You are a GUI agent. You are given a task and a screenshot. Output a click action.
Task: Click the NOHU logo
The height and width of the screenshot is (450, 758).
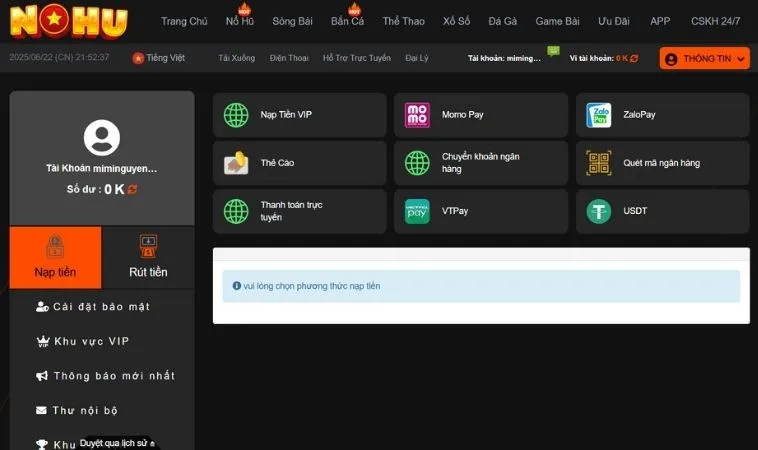(70, 21)
